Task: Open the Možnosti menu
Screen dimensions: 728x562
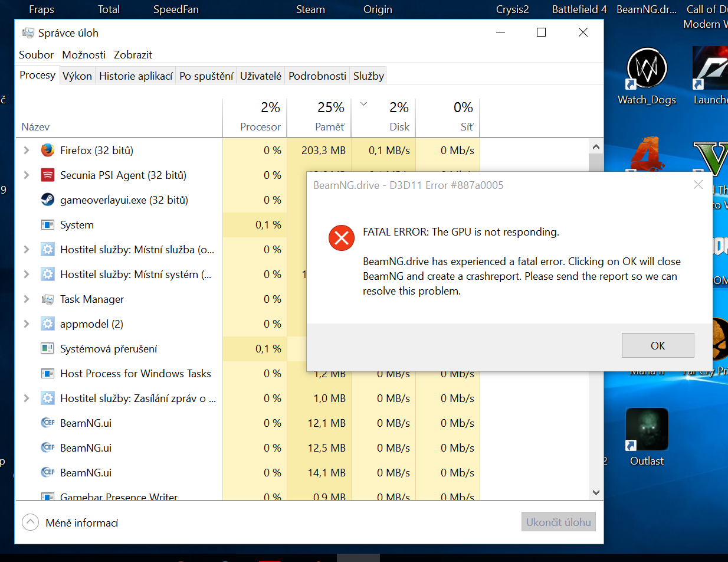Action: coord(84,55)
